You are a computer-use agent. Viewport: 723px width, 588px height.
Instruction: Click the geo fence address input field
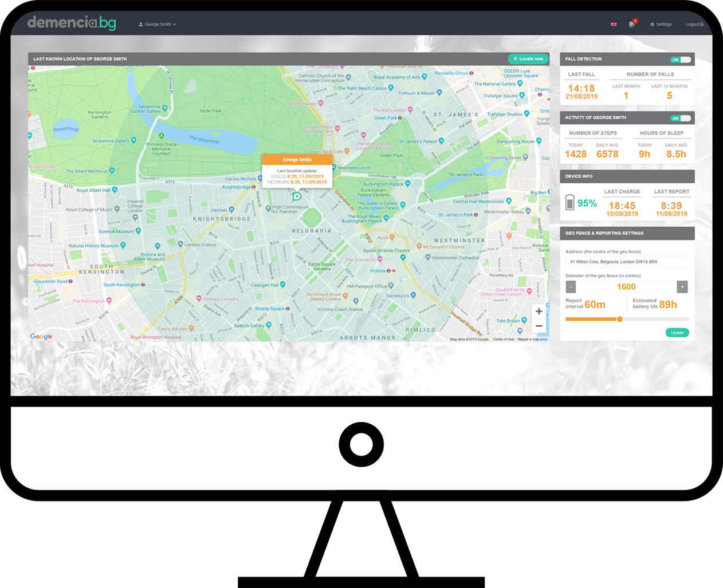(x=627, y=262)
